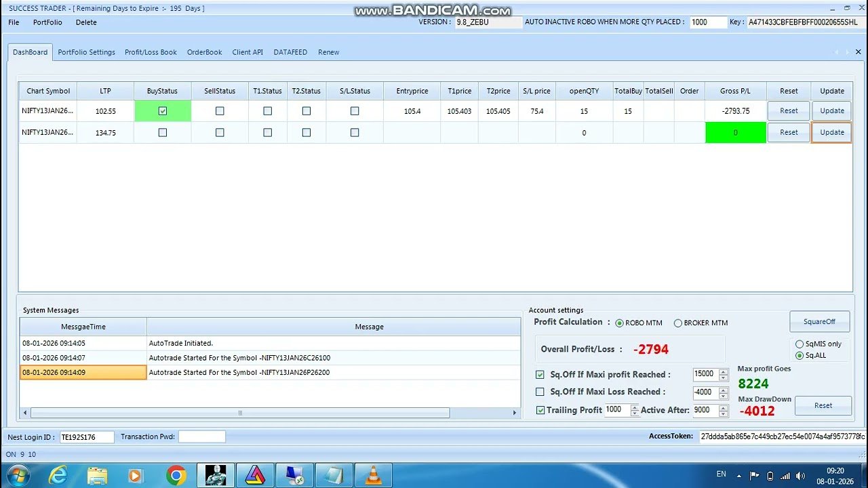Uncheck BuyStatus for the first NIFTY row
This screenshot has height=488, width=868.
162,110
